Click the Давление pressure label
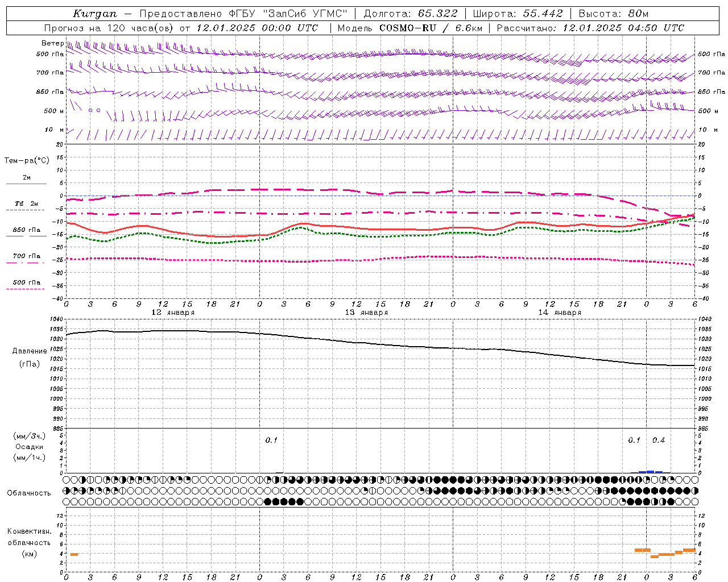The height and width of the screenshot is (582, 728). 30,351
